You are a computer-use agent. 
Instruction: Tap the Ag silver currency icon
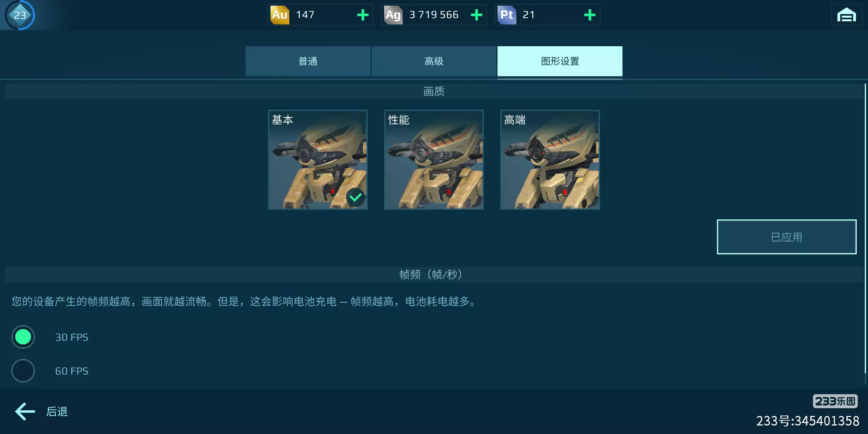click(393, 15)
